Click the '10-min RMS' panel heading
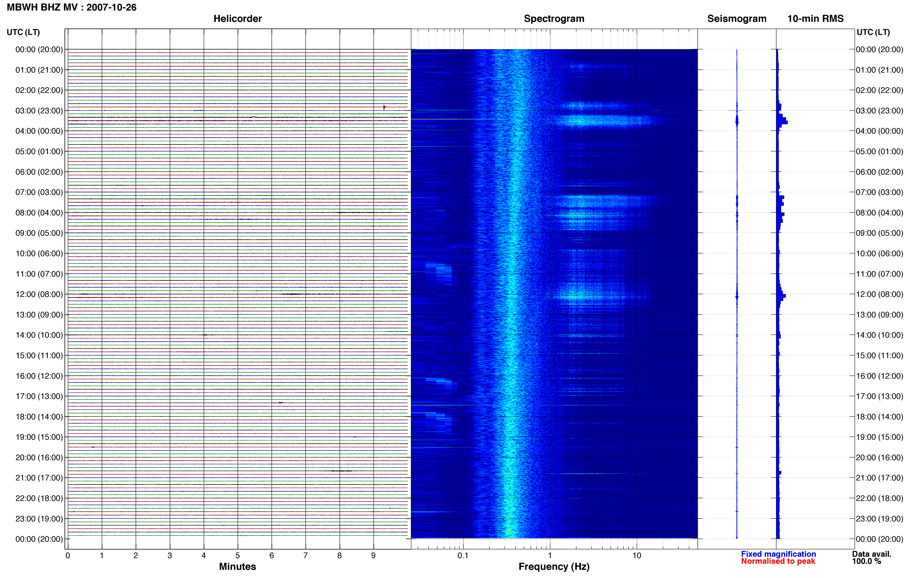 click(x=815, y=19)
